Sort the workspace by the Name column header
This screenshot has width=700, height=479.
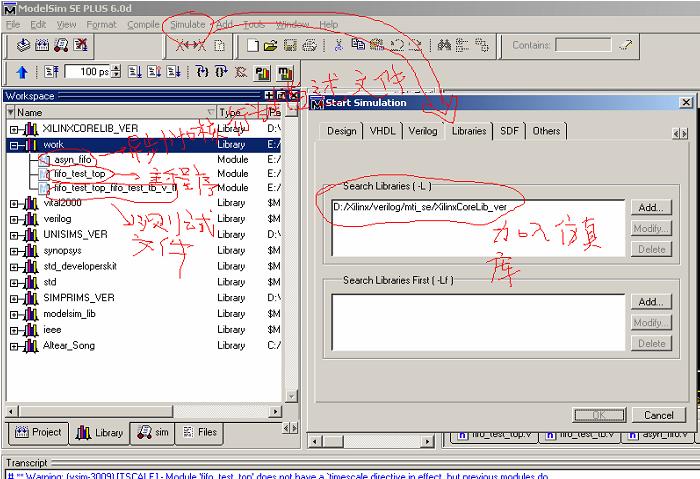(x=112, y=112)
